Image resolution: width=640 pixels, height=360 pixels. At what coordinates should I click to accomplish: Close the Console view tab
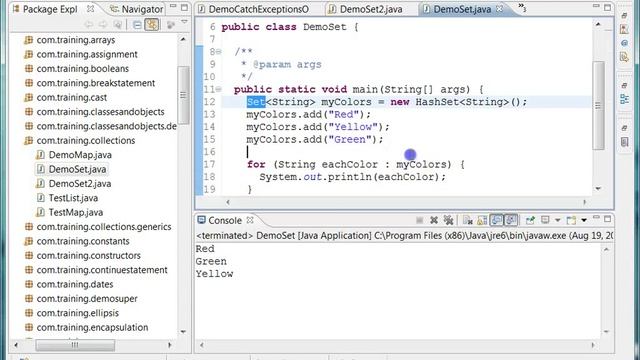250,220
